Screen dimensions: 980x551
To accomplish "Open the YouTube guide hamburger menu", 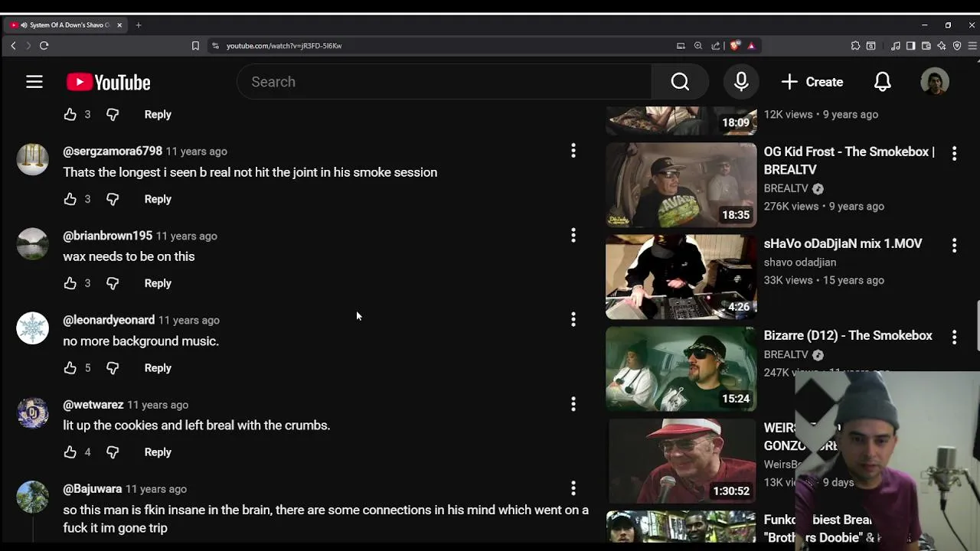I will [x=34, y=82].
